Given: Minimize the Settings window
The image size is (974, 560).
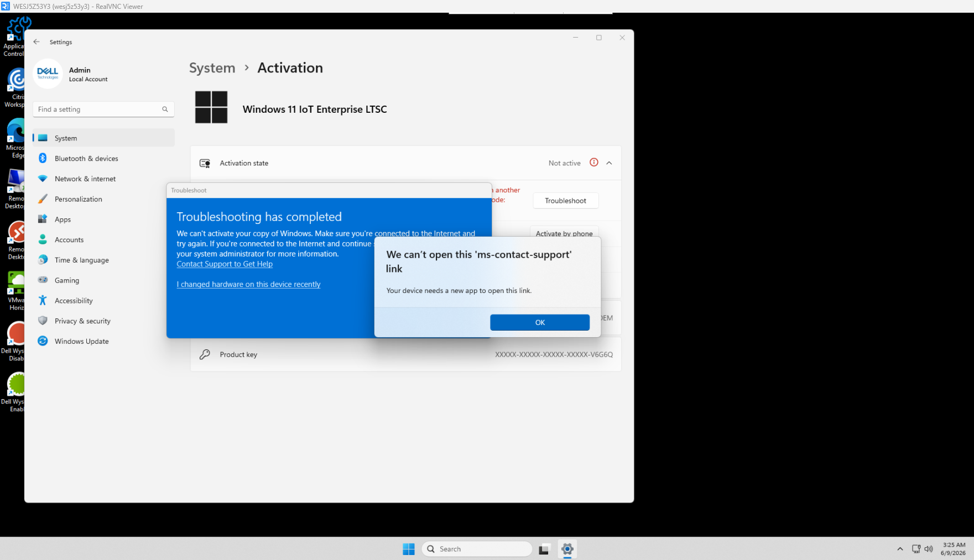Looking at the screenshot, I should coord(575,38).
